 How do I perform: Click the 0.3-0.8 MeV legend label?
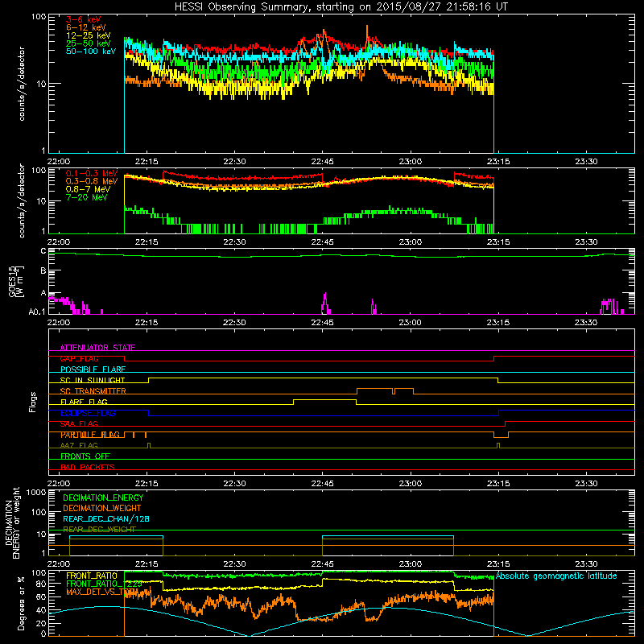[92, 181]
